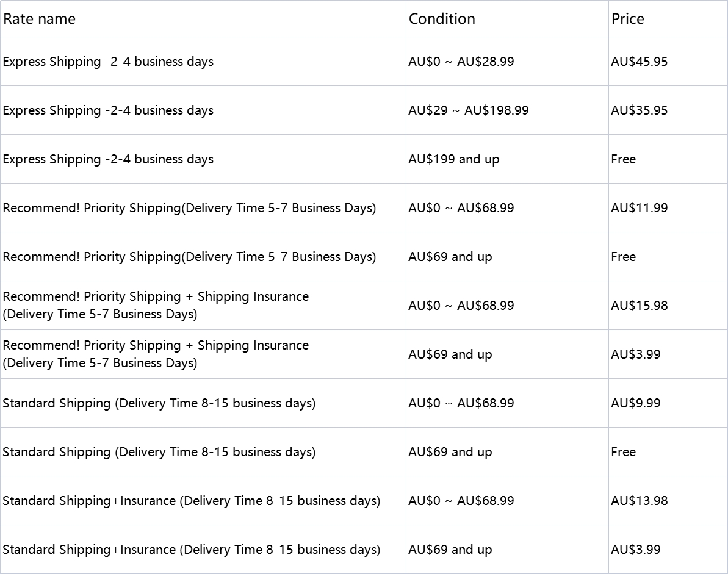Click Standard Shipping rate name costing AU$9.99
The height and width of the screenshot is (574, 728).
pos(159,403)
